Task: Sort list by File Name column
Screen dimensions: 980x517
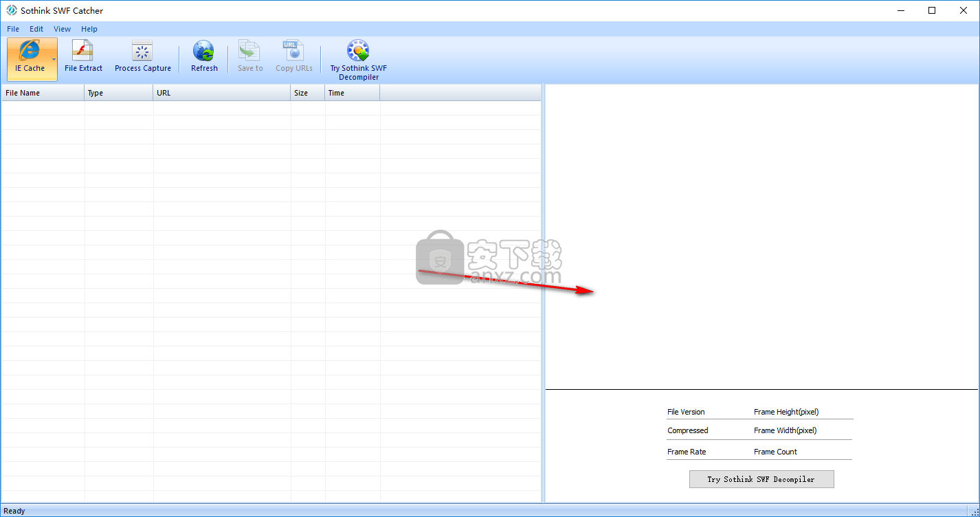Action: 43,93
